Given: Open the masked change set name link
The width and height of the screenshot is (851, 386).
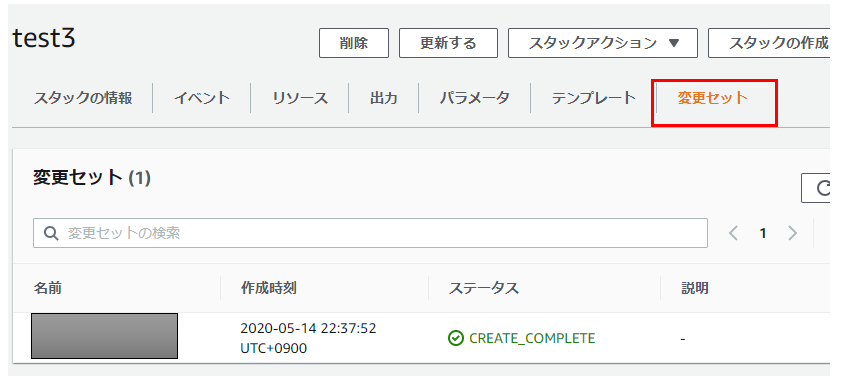Looking at the screenshot, I should 104,336.
